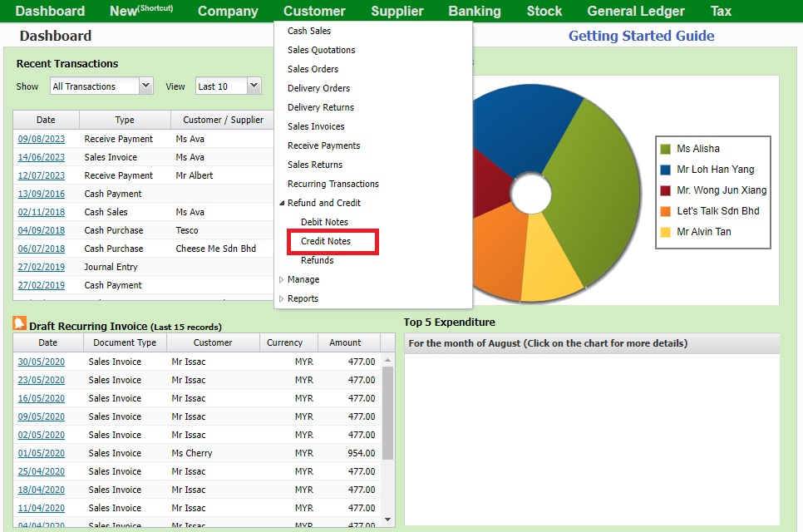Open the Getting Started Guide link
803x532 pixels.
641,36
